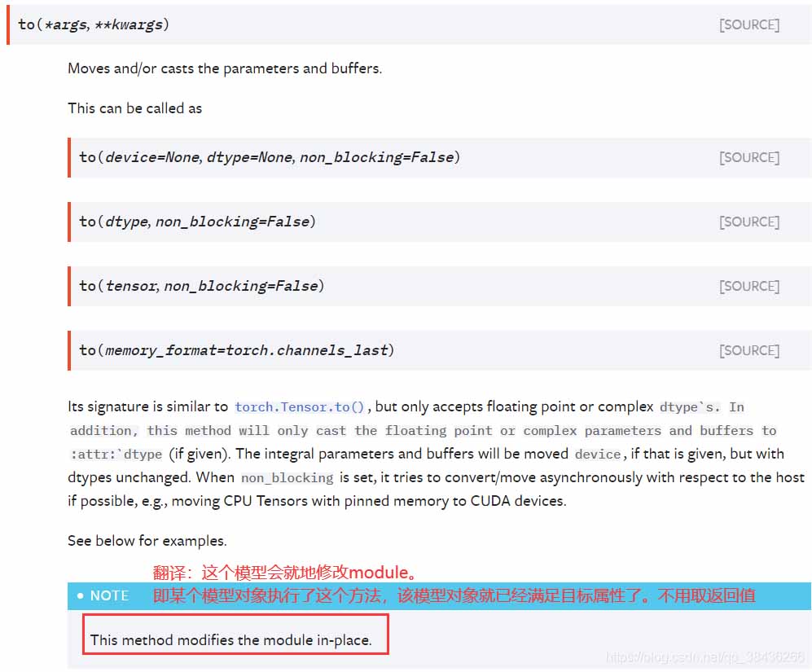Open SOURCE link beside to(tensor, non_blocking=False)

click(x=748, y=286)
